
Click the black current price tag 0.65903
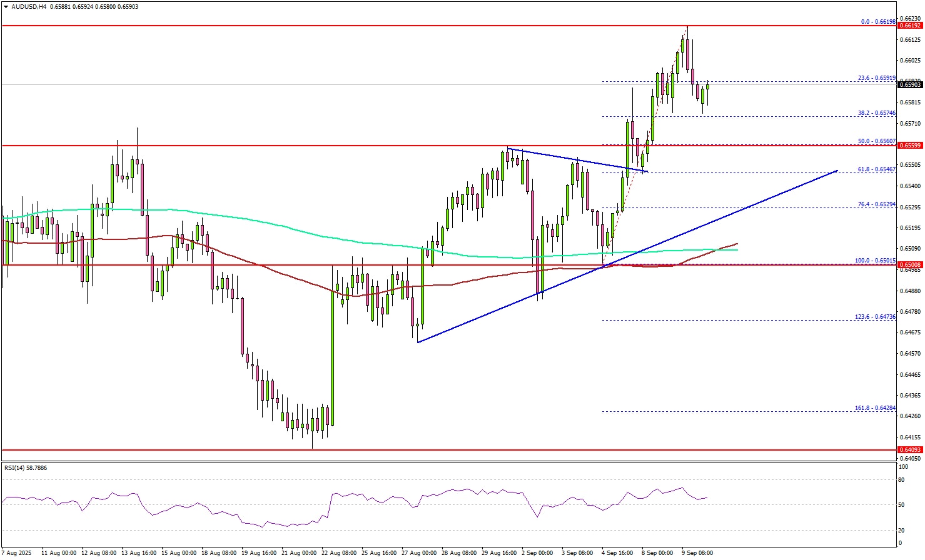[x=909, y=84]
